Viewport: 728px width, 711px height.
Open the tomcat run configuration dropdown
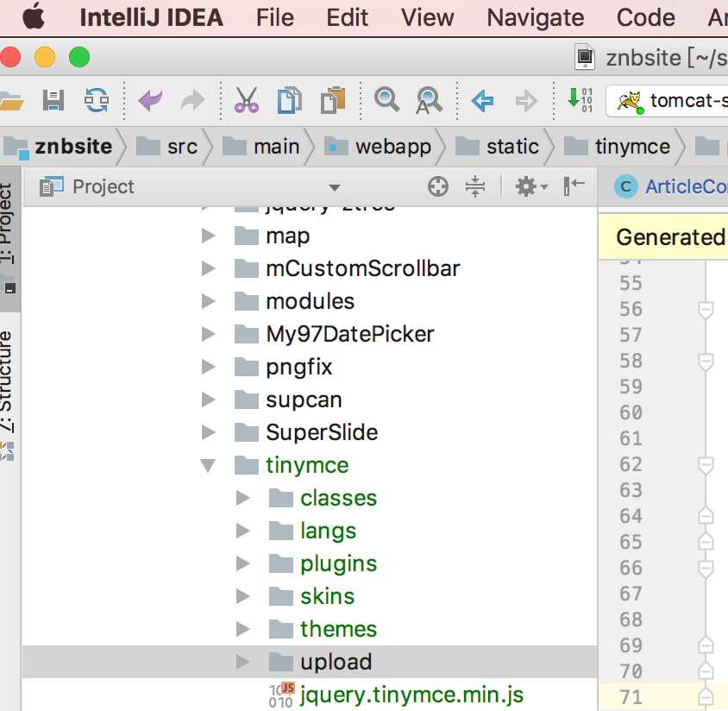click(x=668, y=100)
